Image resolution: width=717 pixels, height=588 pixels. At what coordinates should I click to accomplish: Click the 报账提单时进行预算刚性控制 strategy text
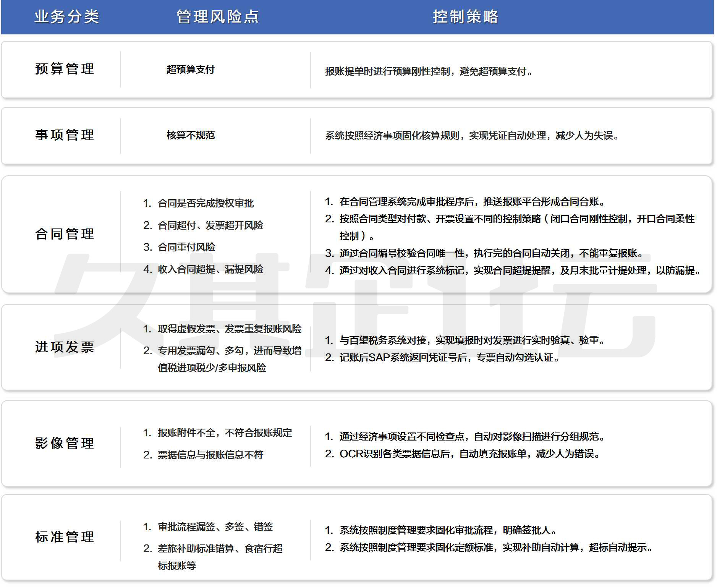pos(429,71)
